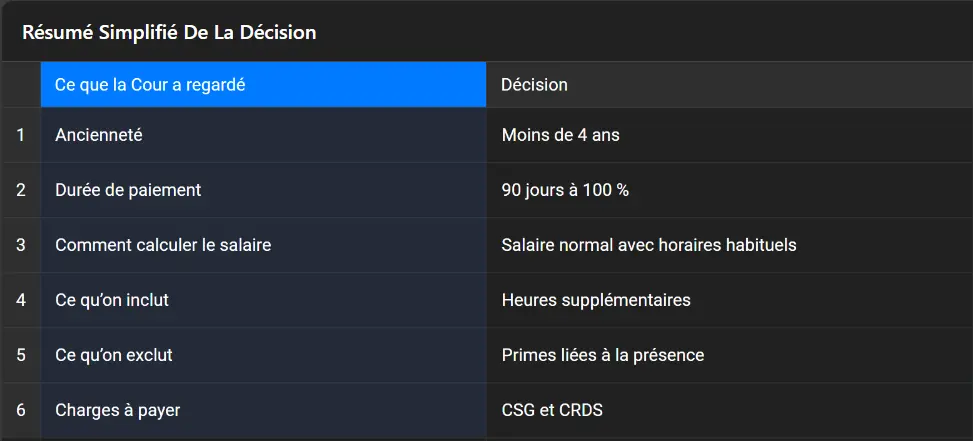Click the '90 jours à 100 %' cell

point(728,190)
